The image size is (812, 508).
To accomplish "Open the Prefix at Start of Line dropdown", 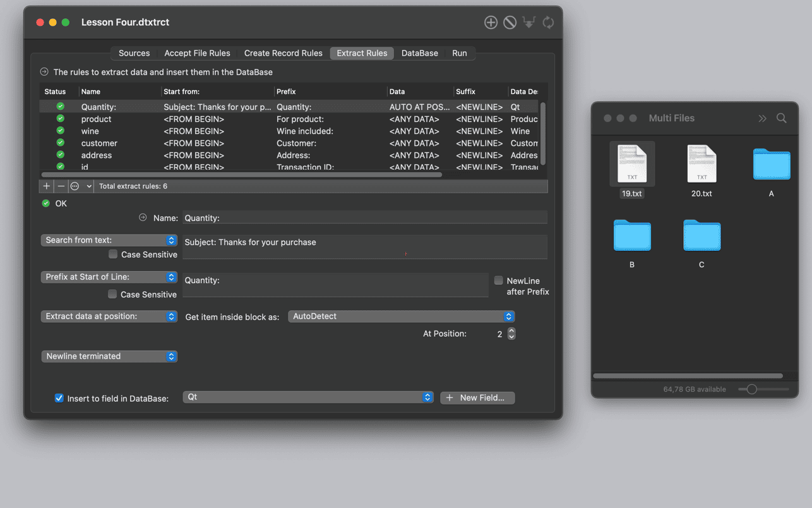I will click(x=109, y=277).
